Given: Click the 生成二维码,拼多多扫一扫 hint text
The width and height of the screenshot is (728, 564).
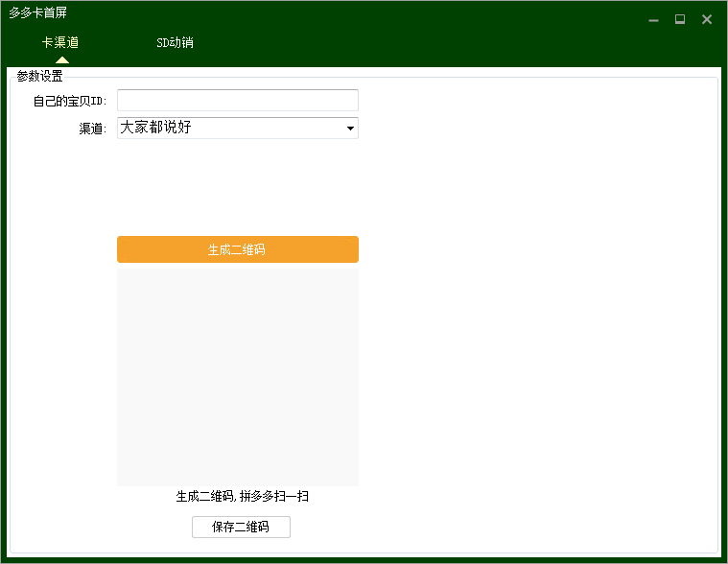Looking at the screenshot, I should [242, 497].
